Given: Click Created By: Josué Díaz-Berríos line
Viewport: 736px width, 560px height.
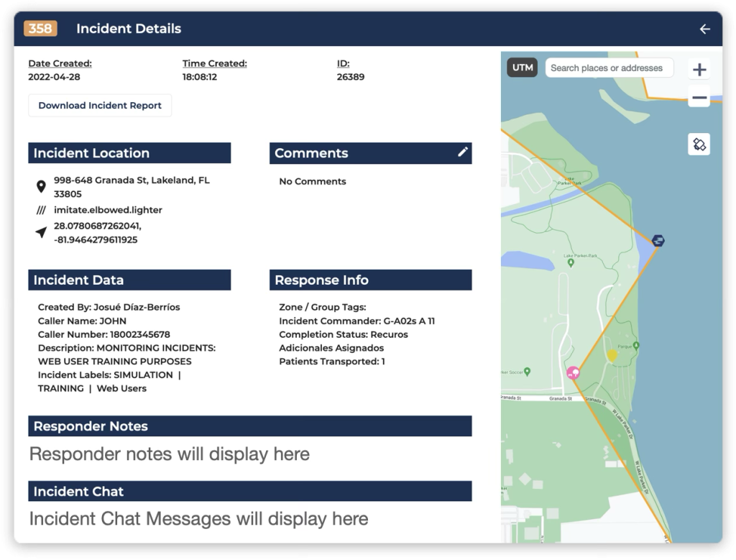Looking at the screenshot, I should click(109, 307).
